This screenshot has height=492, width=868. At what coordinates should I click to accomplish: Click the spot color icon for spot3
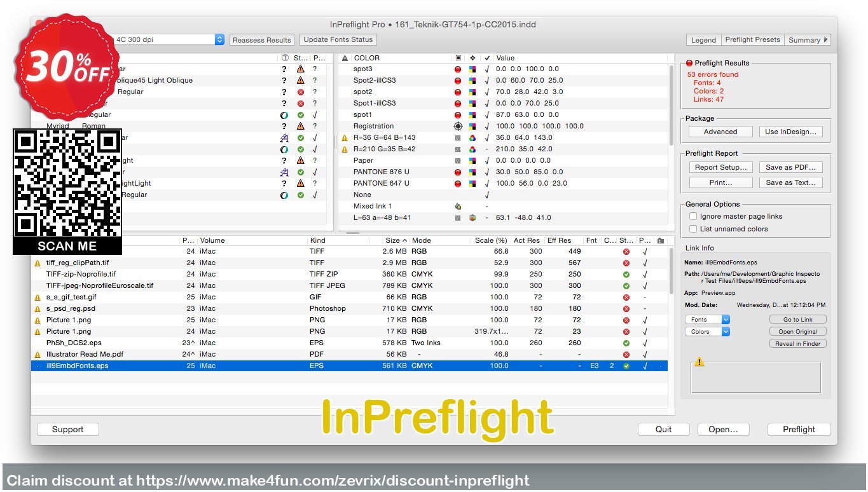pos(458,69)
